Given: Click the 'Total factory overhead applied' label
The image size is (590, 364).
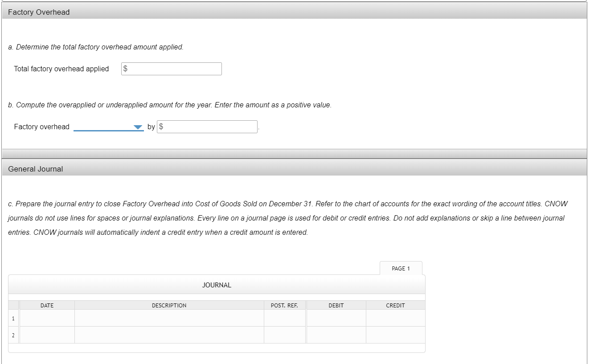Looking at the screenshot, I should point(61,69).
